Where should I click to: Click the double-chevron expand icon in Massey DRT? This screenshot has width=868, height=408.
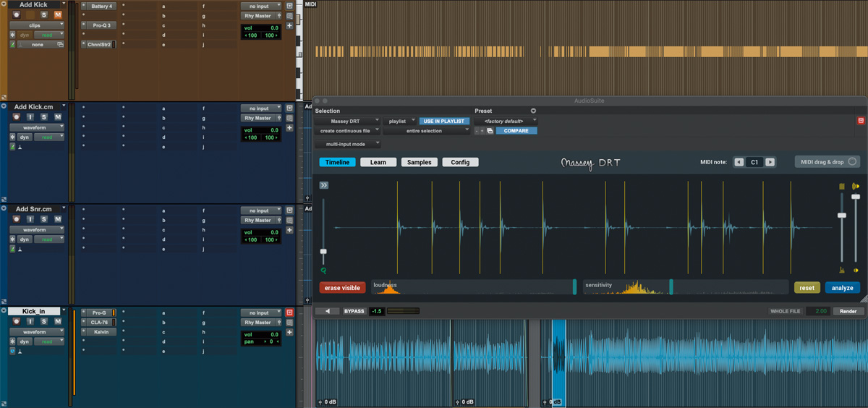pos(324,186)
